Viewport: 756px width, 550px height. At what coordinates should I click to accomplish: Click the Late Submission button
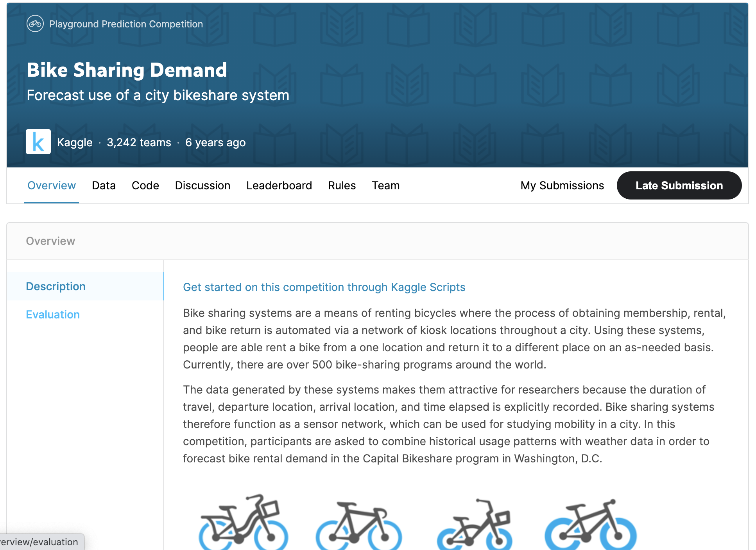(x=679, y=185)
